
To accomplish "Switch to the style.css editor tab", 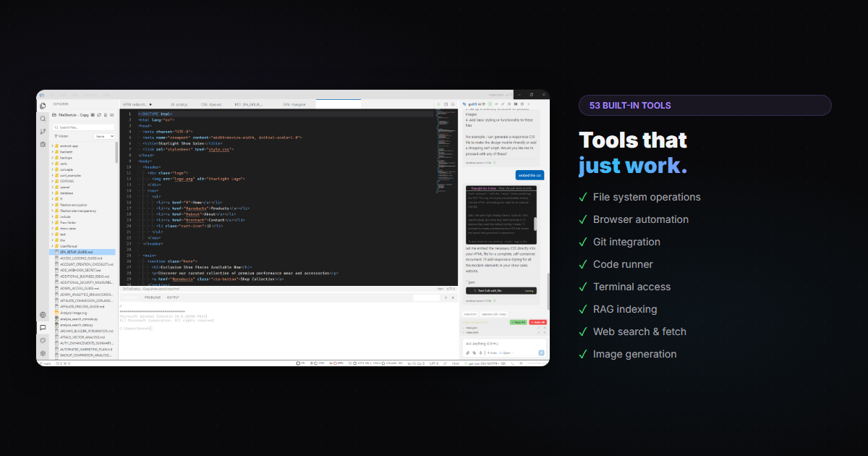I will point(210,104).
